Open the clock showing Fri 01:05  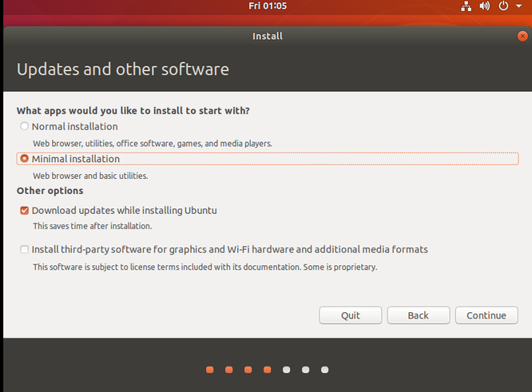[268, 6]
